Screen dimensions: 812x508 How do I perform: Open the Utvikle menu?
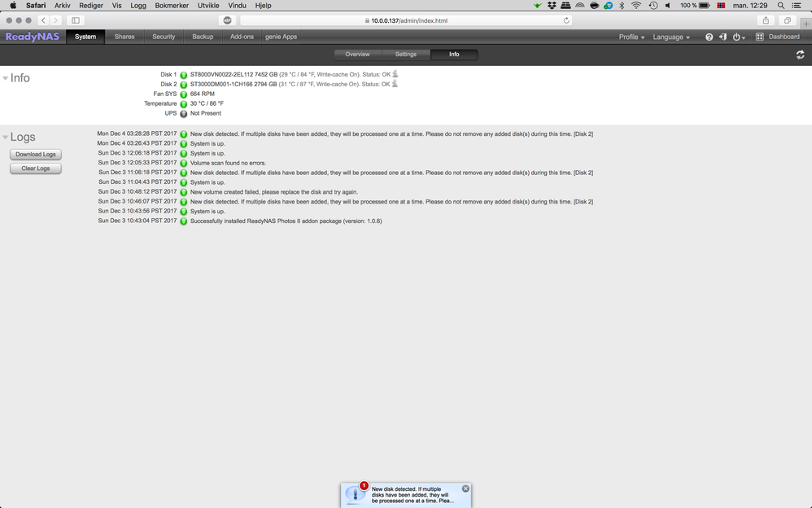pos(208,5)
